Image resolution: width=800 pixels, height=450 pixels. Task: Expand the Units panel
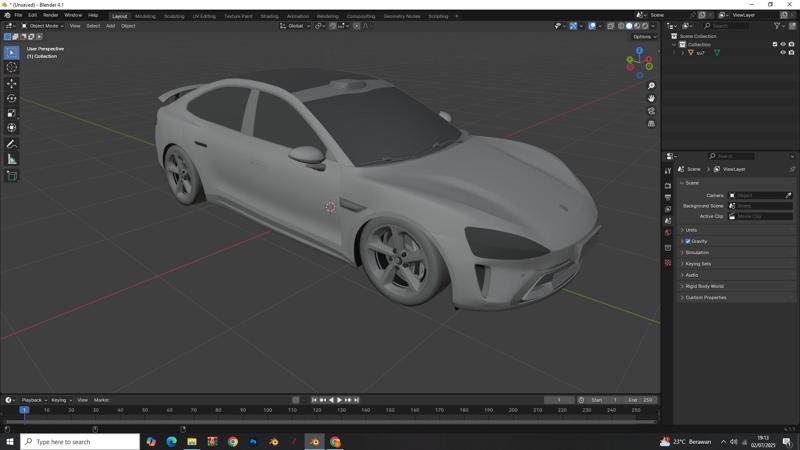(691, 230)
